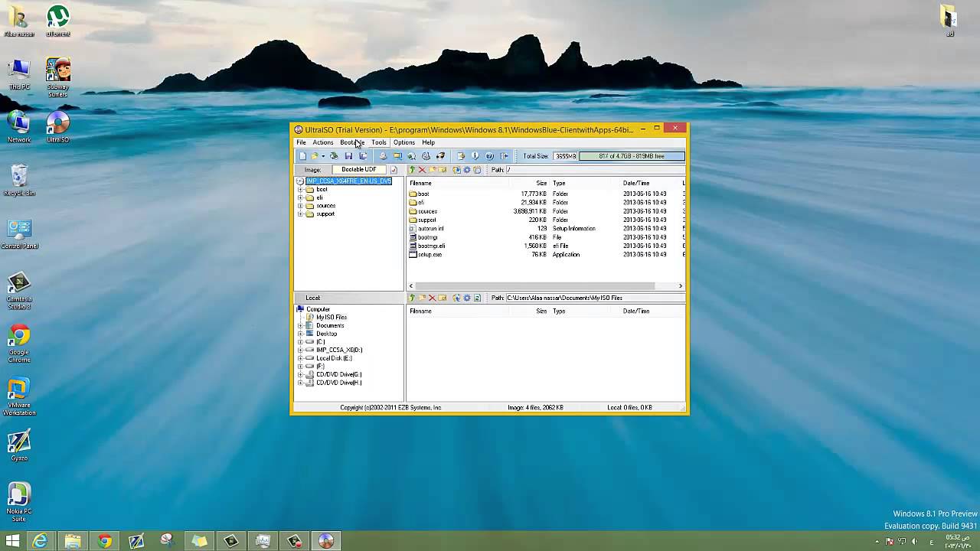Click the right arrow of the horizontal scrollbar
980x551 pixels.
coord(680,286)
